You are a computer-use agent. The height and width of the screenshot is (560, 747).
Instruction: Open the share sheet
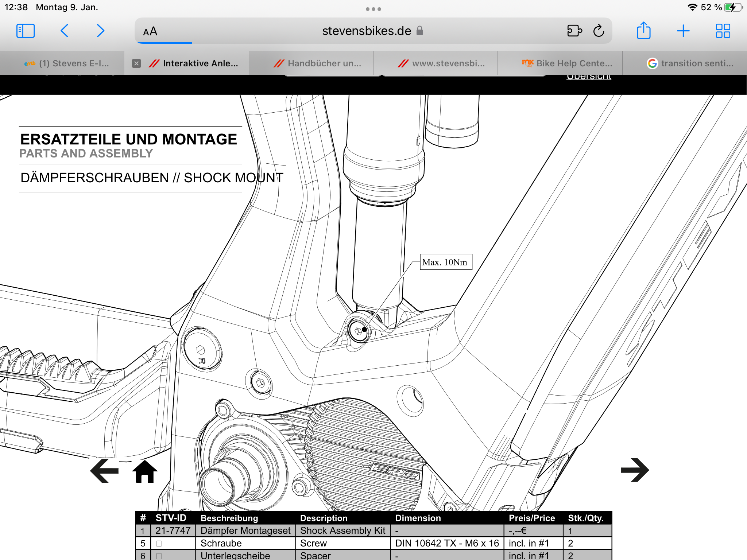(x=643, y=31)
